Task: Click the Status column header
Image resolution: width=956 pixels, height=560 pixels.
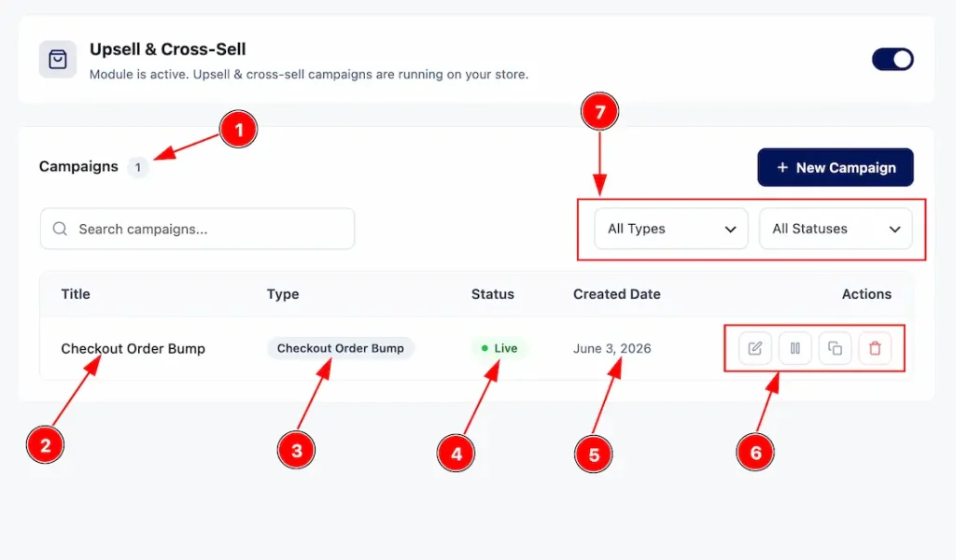Action: tap(493, 294)
